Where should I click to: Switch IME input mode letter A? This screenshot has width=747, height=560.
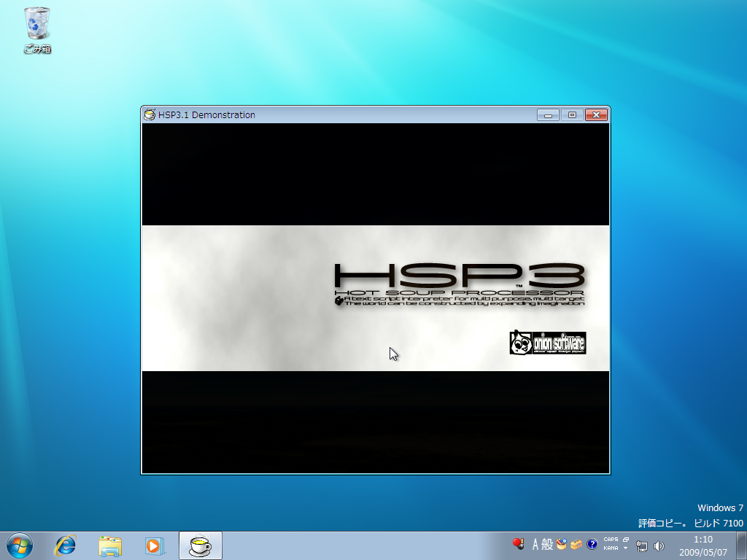[x=535, y=544]
